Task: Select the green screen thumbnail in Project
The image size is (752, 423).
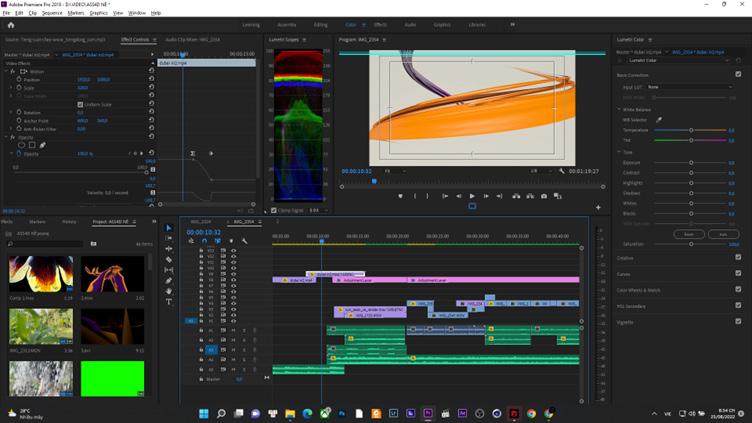Action: click(112, 379)
